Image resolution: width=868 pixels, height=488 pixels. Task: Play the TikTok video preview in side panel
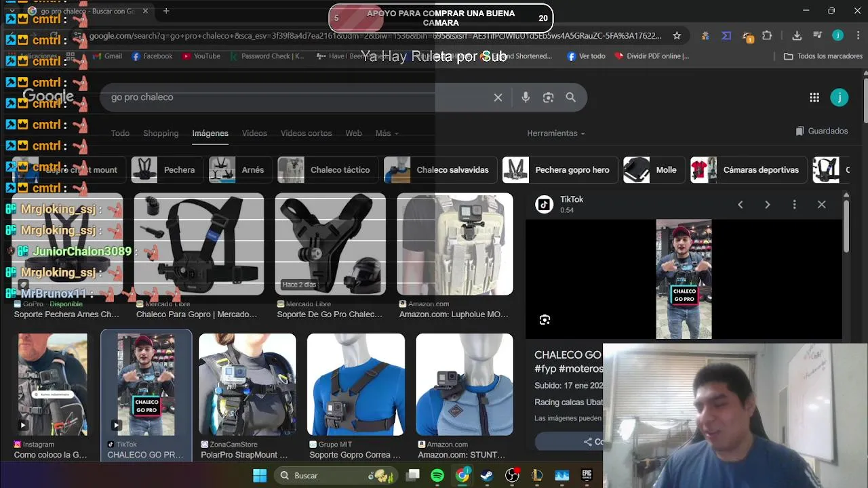pos(684,279)
